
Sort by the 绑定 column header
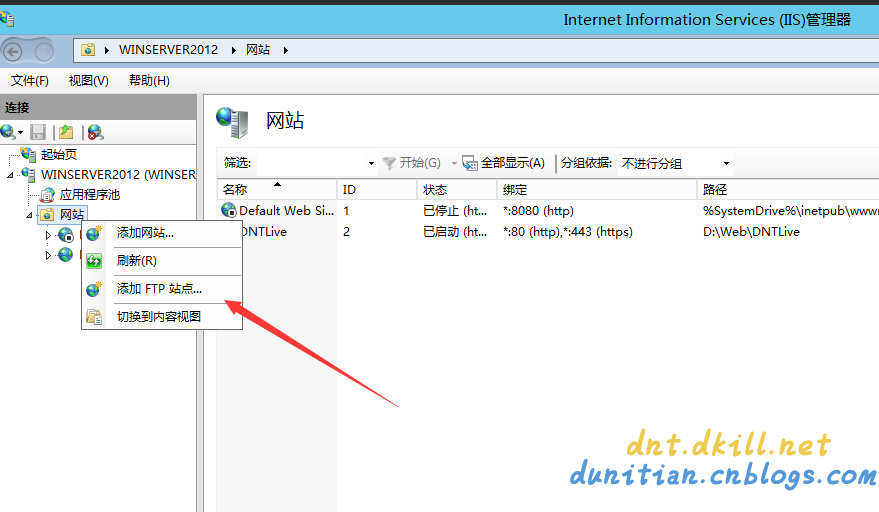point(596,190)
